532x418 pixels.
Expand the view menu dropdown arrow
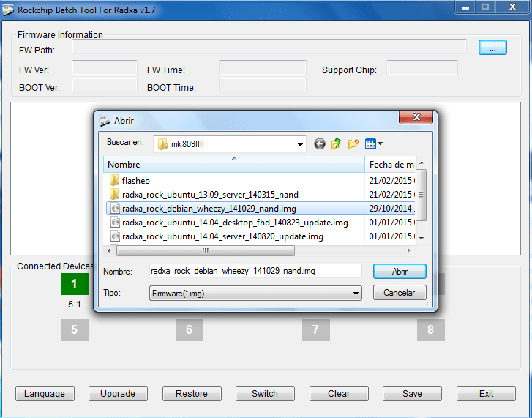point(380,143)
